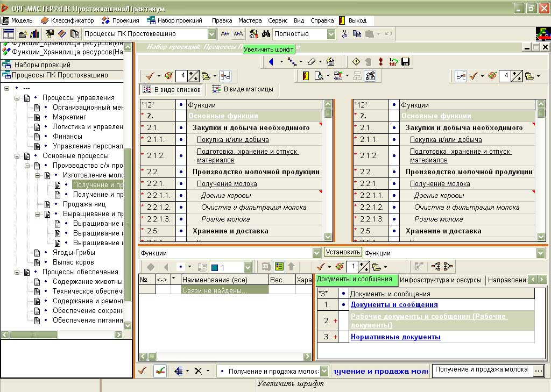Click the scissors cut icon in toolbar
The image size is (551, 392).
[x=344, y=34]
